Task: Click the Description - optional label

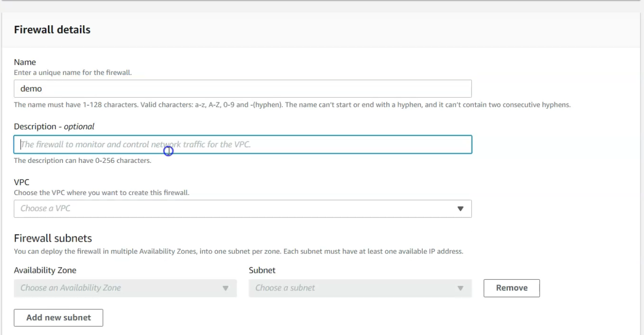Action: tap(54, 127)
